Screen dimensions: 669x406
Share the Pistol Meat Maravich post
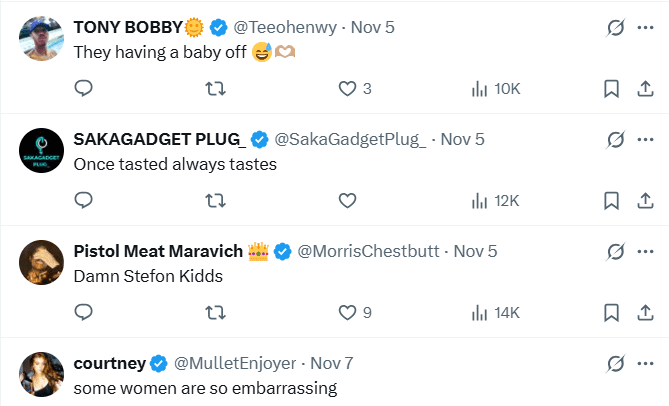644,313
